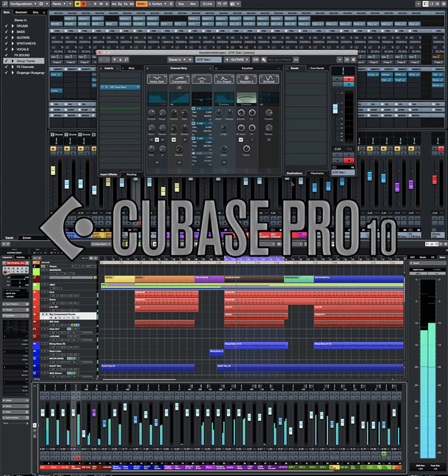Switch to the Sich. visibility tab

pyautogui.click(x=7, y=12)
